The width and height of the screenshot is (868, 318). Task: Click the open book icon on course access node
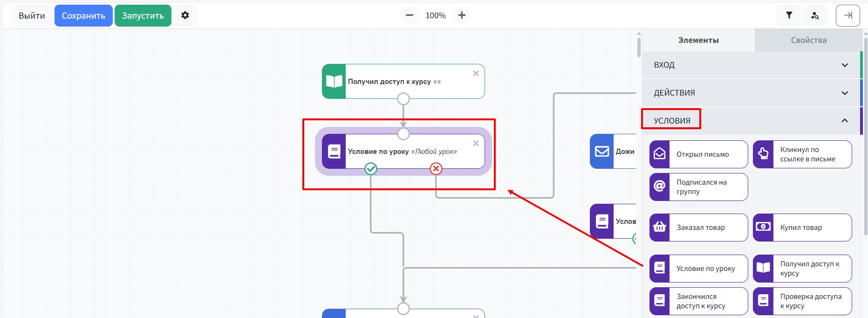coord(334,82)
